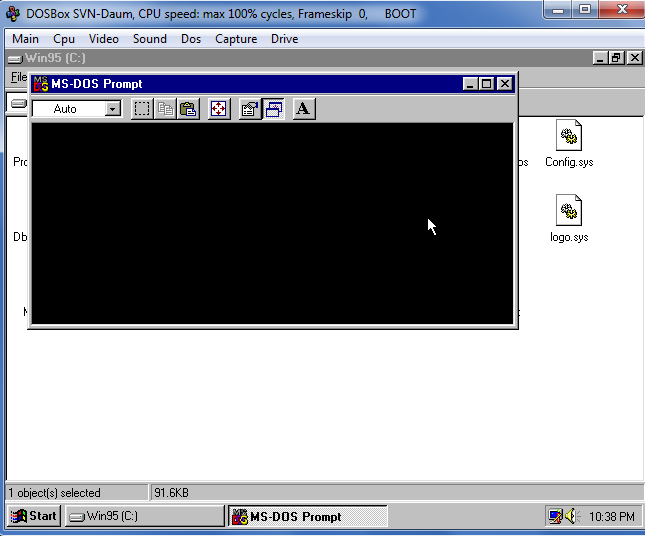Open the File menu in Win95 (C:) window
Image resolution: width=645 pixels, height=536 pixels.
(19, 77)
